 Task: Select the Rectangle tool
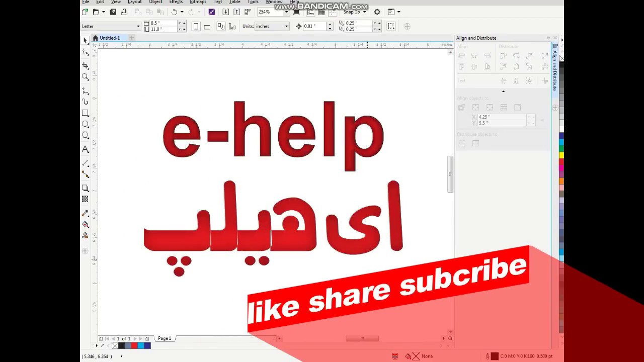[85, 113]
